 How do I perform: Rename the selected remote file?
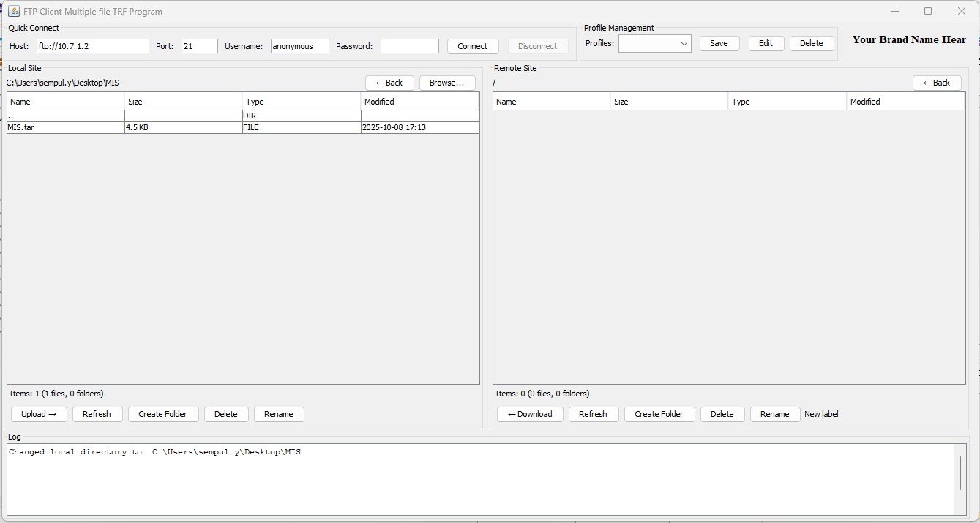click(774, 414)
